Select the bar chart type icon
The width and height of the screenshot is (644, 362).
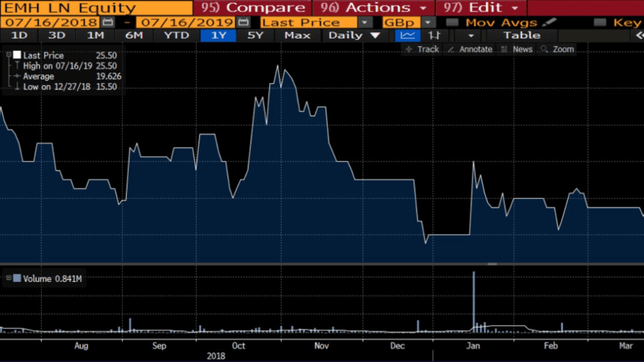[x=434, y=36]
